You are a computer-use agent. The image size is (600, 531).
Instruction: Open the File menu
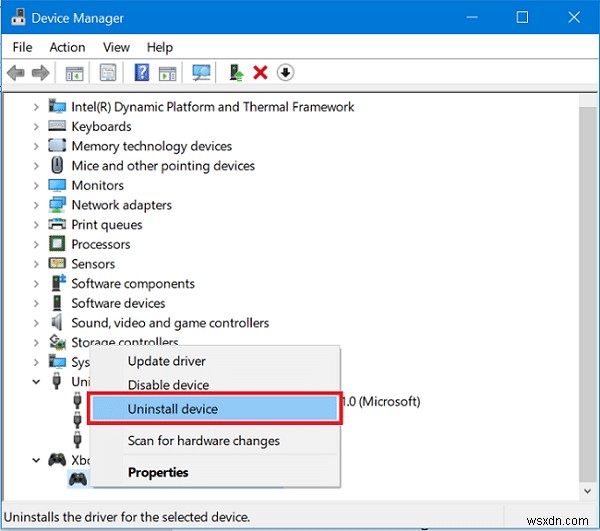[22, 47]
